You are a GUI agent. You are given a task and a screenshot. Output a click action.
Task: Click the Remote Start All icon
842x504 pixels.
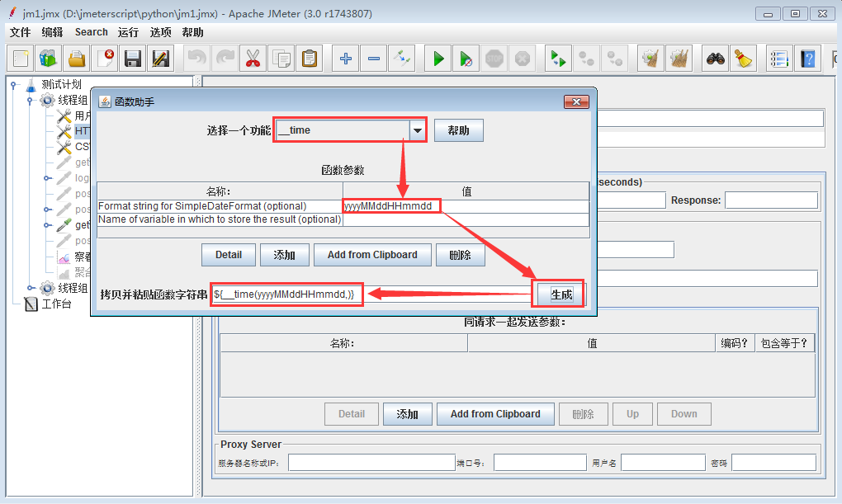click(559, 58)
